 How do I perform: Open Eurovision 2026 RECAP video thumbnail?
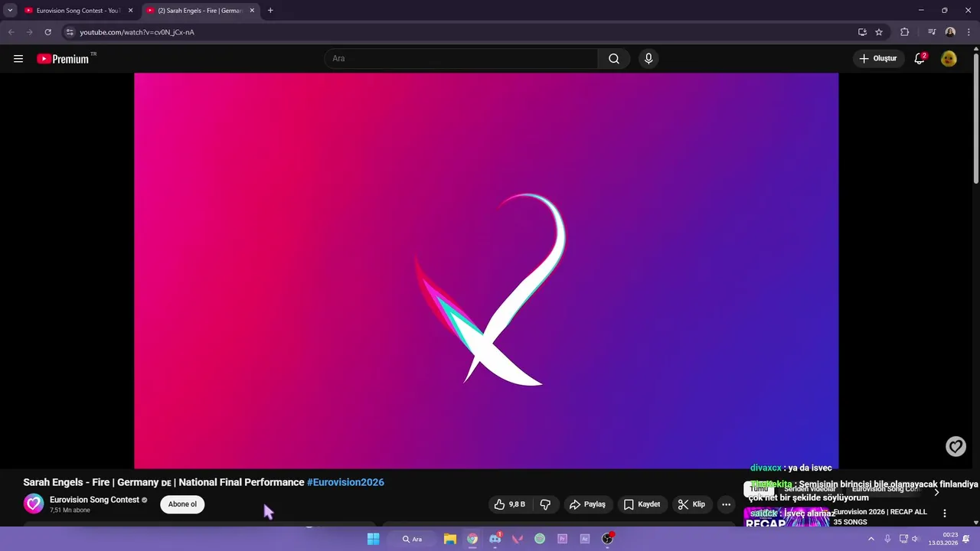tap(787, 517)
